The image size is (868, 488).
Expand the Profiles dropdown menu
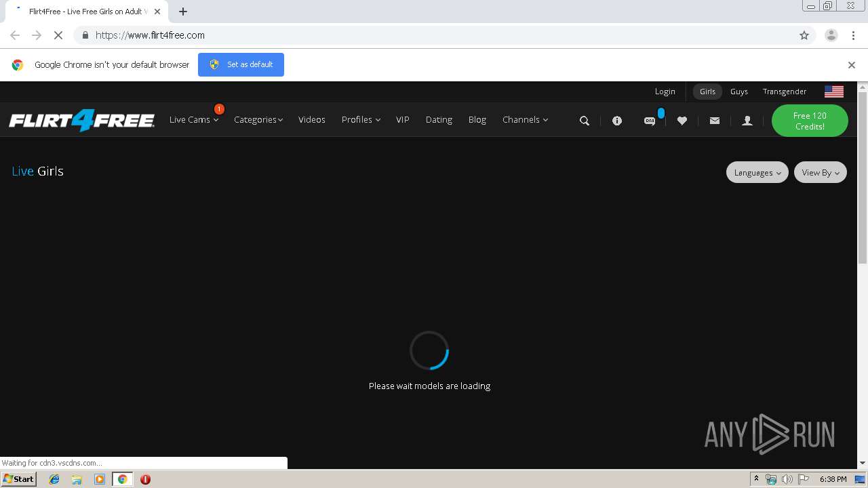pos(361,120)
